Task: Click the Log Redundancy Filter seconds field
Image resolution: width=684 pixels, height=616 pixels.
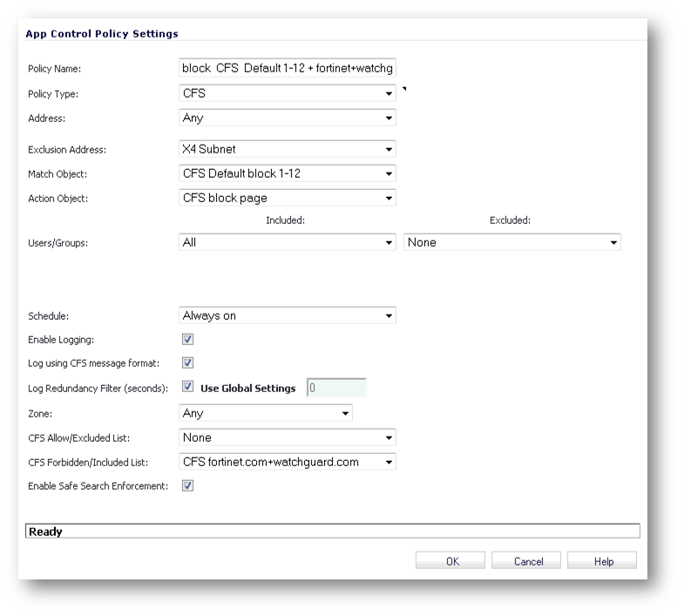Action: point(336,388)
